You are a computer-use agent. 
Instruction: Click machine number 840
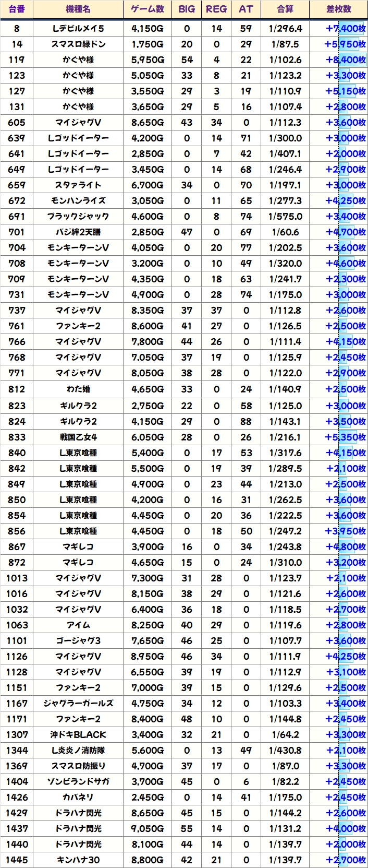(17, 453)
